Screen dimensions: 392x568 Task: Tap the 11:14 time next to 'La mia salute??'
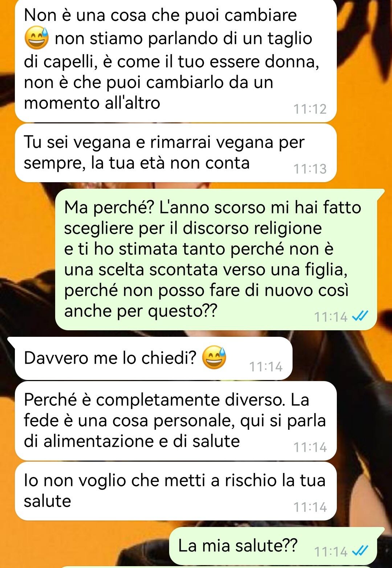(x=331, y=552)
